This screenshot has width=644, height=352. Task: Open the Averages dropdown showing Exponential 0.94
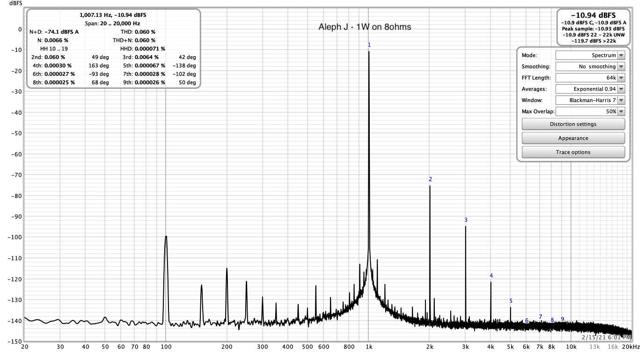pyautogui.click(x=590, y=89)
